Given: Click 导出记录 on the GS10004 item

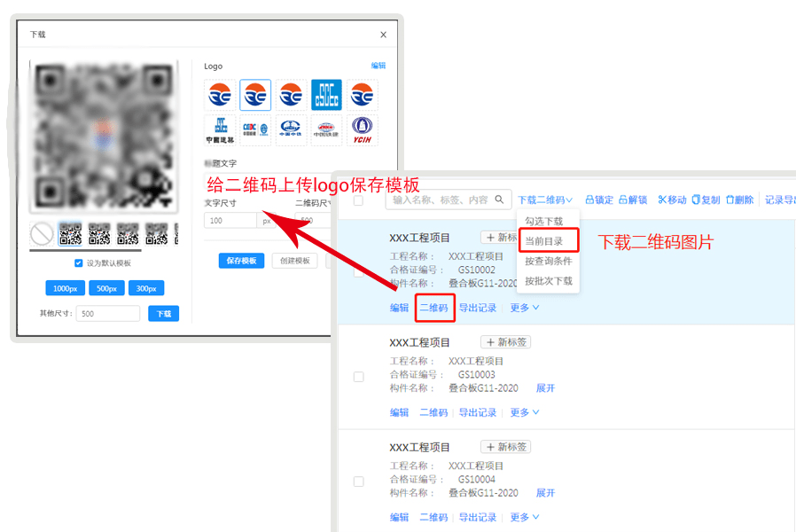Looking at the screenshot, I should tap(478, 517).
